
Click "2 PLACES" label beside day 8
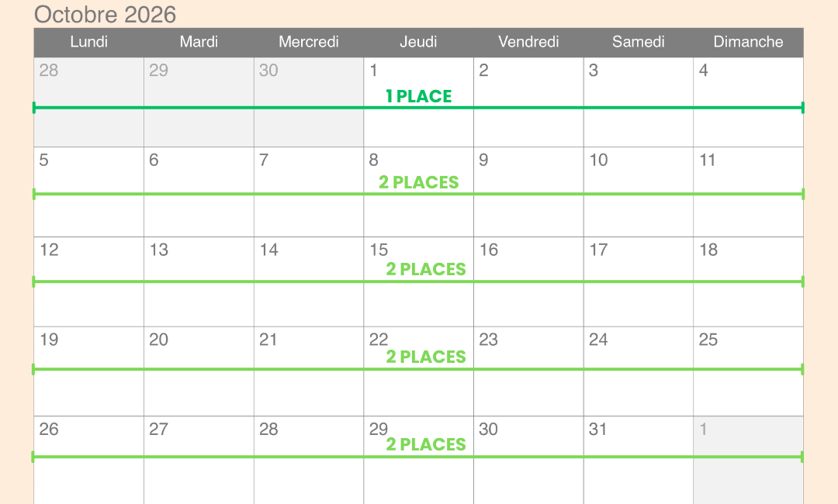[419, 182]
